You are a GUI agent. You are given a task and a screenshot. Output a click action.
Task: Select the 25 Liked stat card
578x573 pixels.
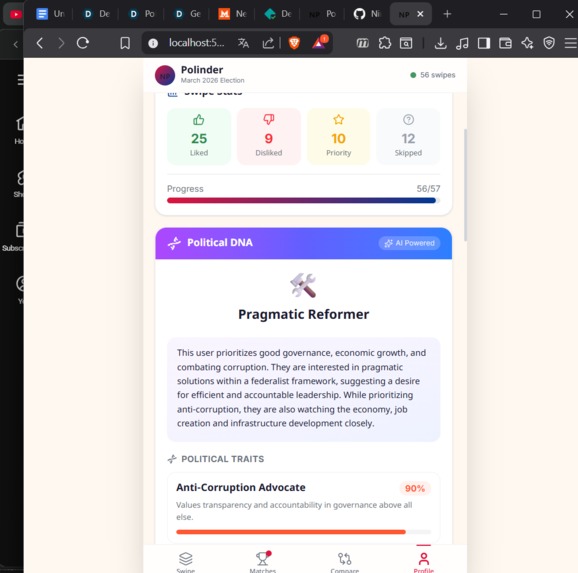point(199,136)
